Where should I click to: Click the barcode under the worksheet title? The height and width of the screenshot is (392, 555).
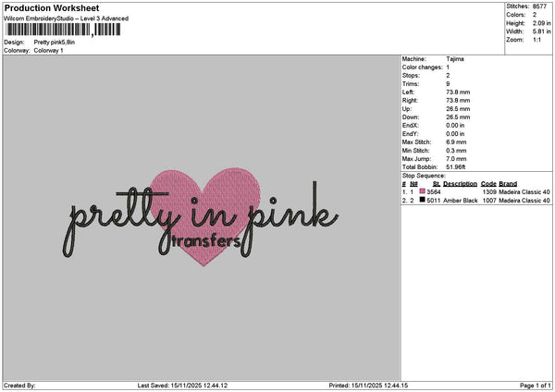pos(63,30)
